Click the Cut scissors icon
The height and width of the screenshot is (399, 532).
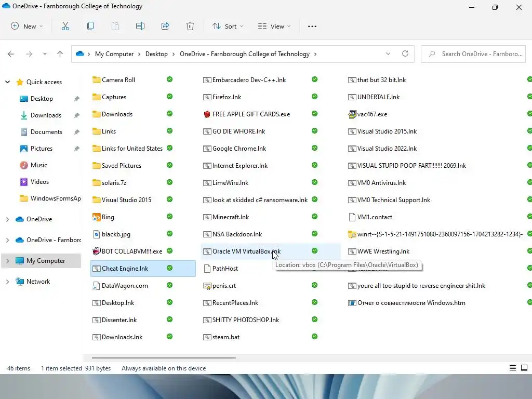click(65, 26)
